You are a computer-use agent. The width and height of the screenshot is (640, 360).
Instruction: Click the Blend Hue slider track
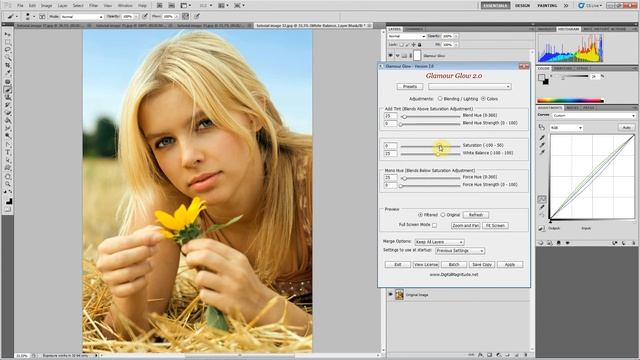pos(430,117)
